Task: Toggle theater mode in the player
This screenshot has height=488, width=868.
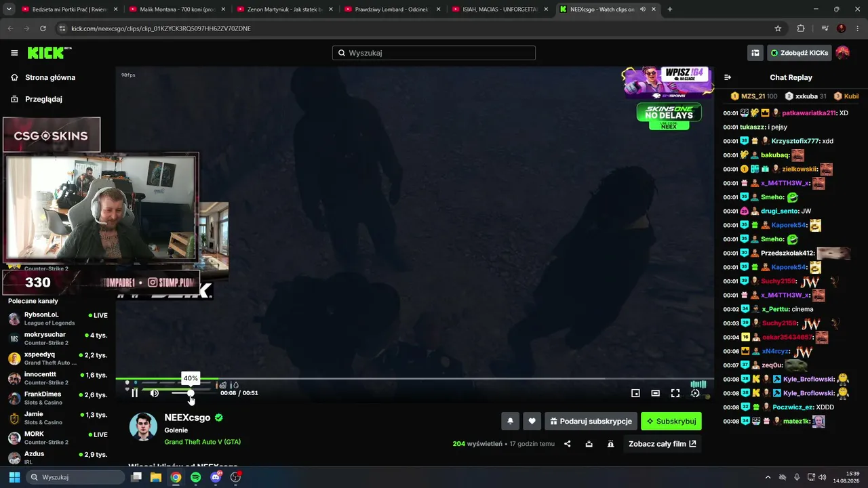Action: click(655, 393)
